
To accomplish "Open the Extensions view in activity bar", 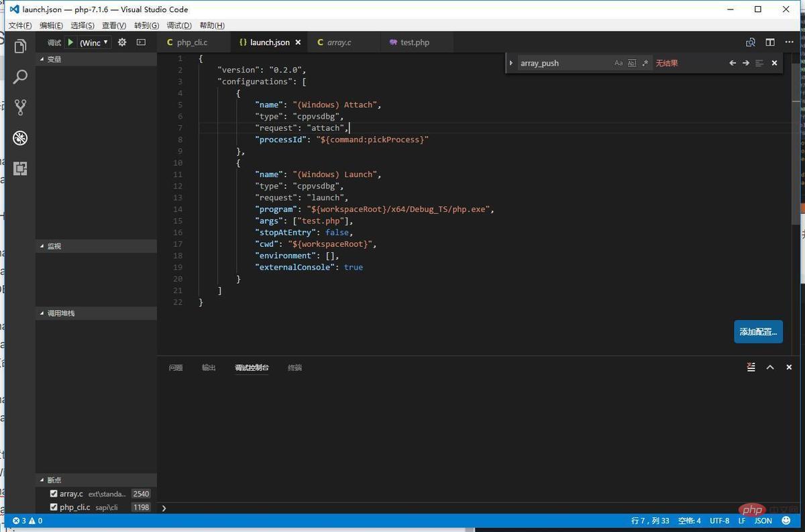I will click(x=20, y=168).
